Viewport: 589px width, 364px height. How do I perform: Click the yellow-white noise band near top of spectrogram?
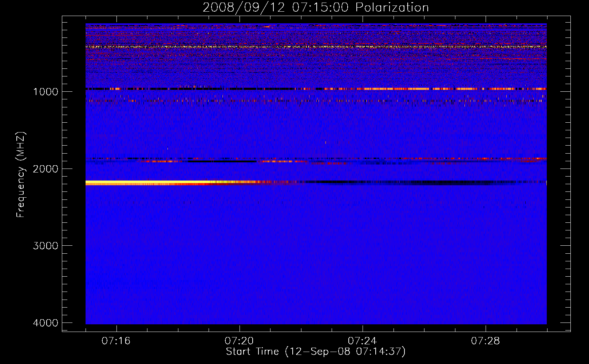316,47
